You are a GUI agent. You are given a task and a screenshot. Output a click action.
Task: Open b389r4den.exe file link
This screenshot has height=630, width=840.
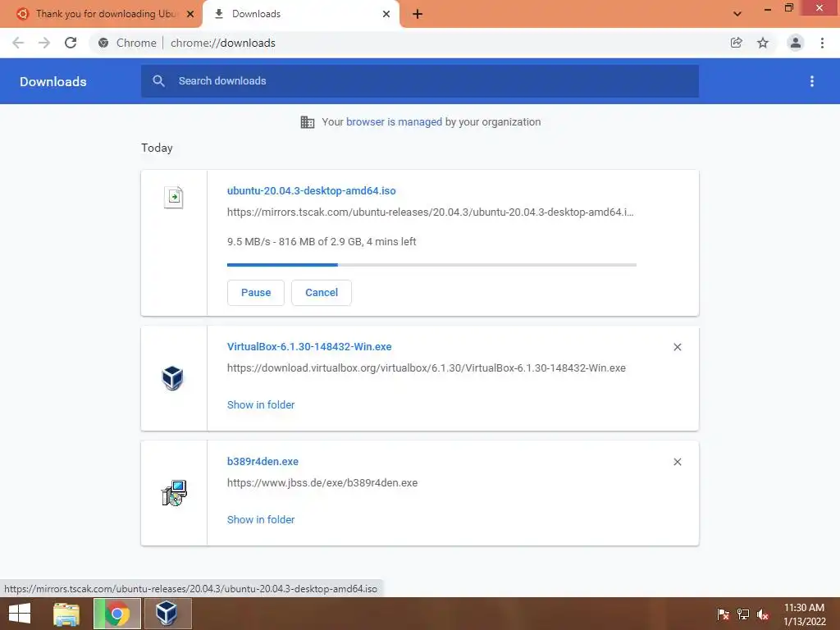click(262, 461)
